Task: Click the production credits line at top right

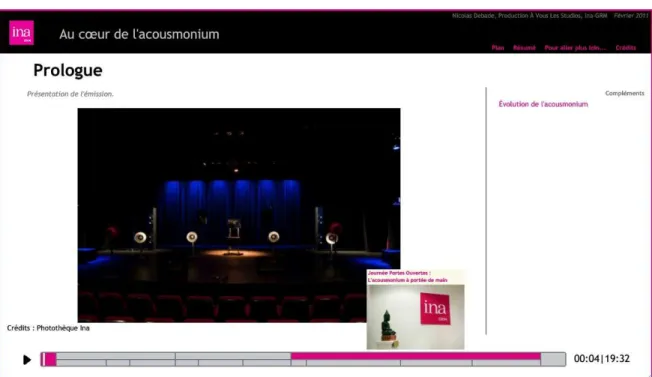Action: click(x=550, y=15)
